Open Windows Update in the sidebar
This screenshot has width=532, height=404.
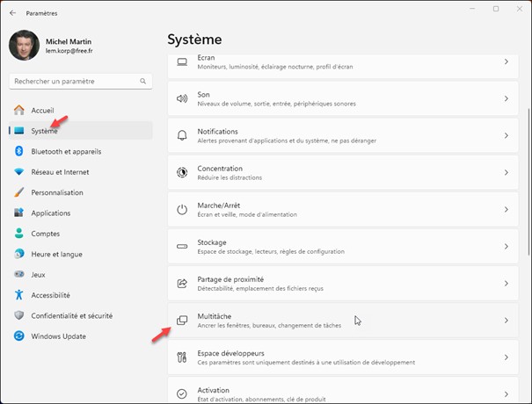coord(58,335)
